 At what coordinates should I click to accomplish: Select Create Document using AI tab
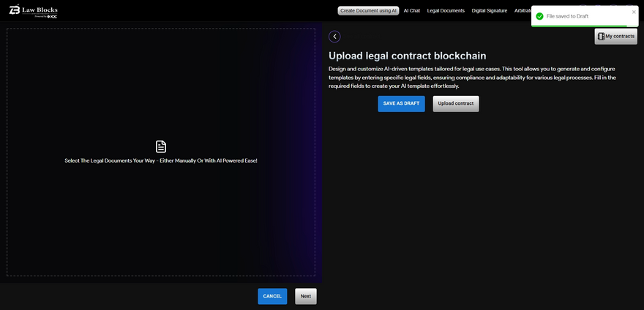[368, 11]
